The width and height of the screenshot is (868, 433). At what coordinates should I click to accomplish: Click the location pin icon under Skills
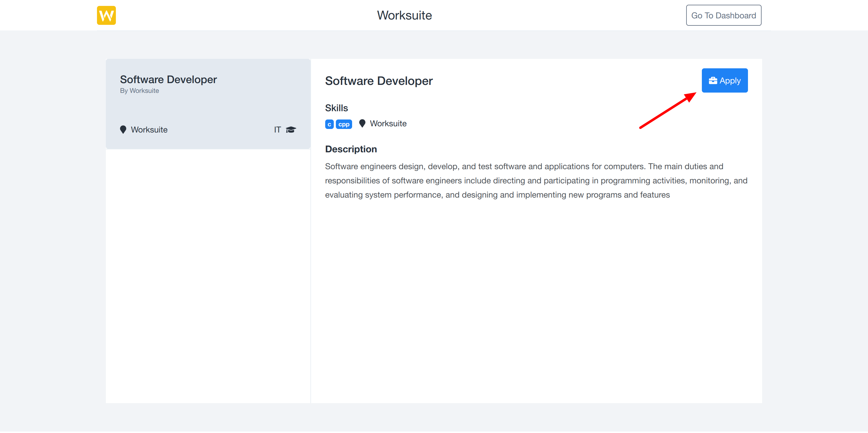coord(362,123)
